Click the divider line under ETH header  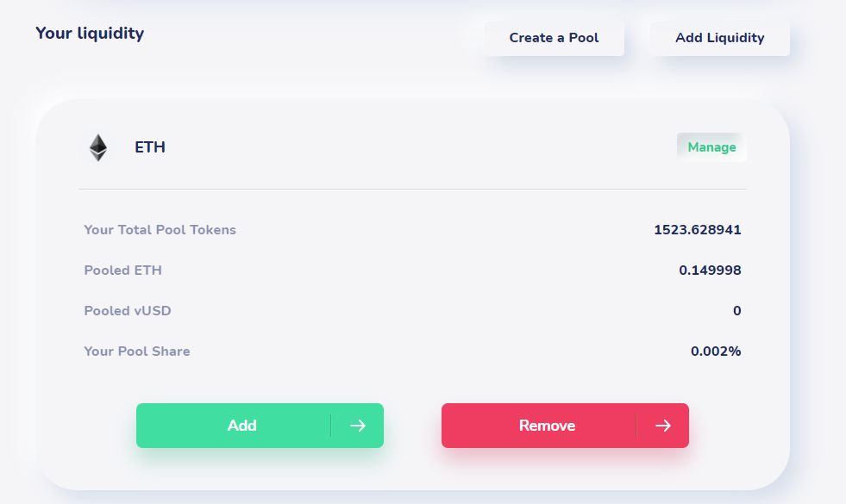click(413, 190)
